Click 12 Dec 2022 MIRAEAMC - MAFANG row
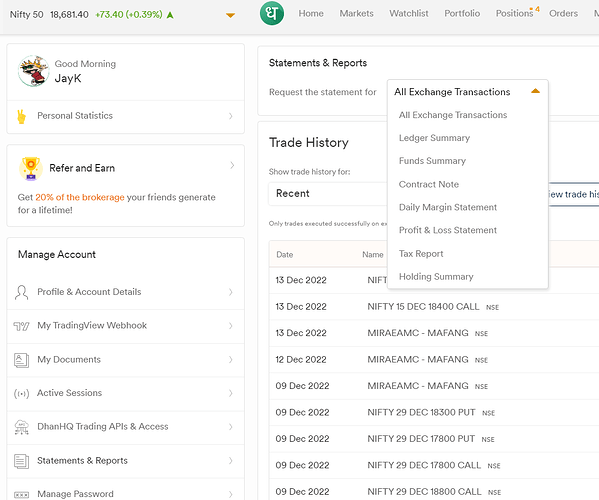This screenshot has width=599, height=500. pos(434,360)
